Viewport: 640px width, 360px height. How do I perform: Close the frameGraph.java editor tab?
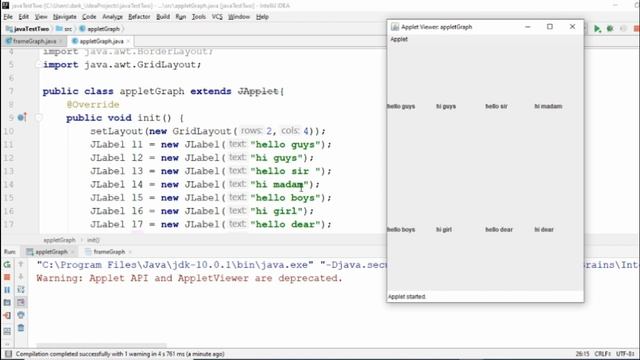click(61, 41)
